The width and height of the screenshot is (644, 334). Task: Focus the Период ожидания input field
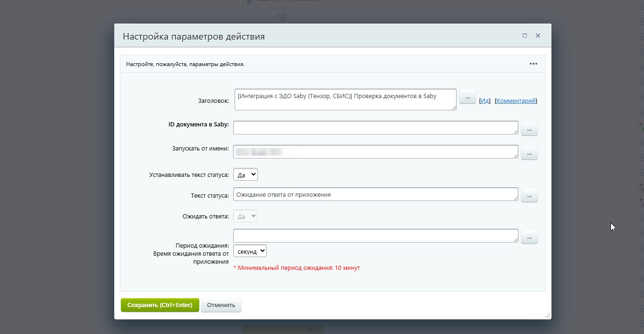click(x=375, y=236)
